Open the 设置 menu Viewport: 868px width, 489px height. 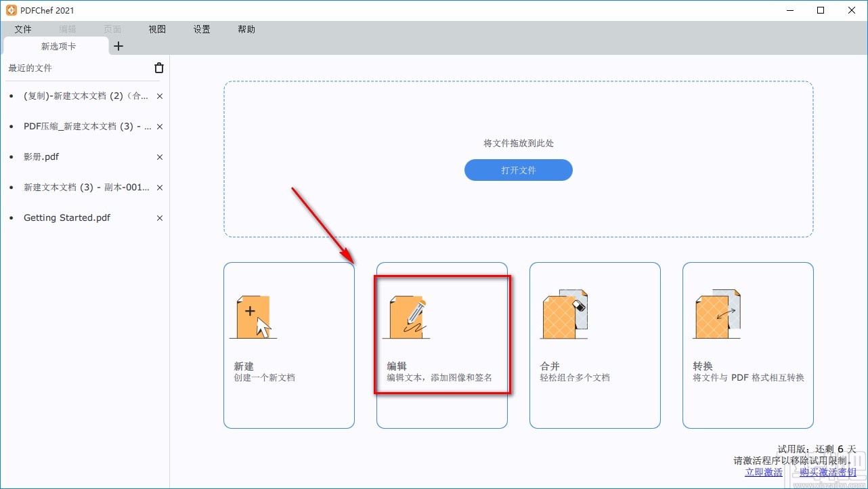click(201, 29)
